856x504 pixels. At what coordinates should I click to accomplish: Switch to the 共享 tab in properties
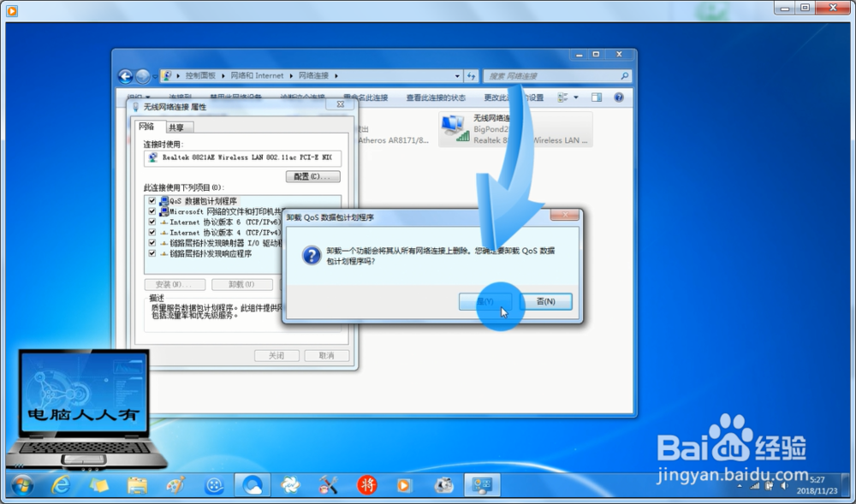[x=176, y=127]
